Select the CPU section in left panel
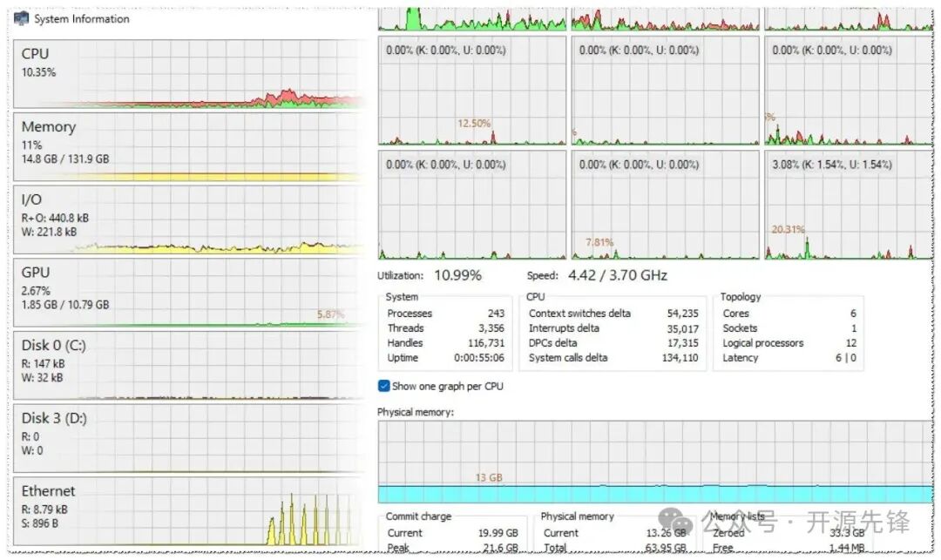The width and height of the screenshot is (941, 560). click(x=187, y=73)
